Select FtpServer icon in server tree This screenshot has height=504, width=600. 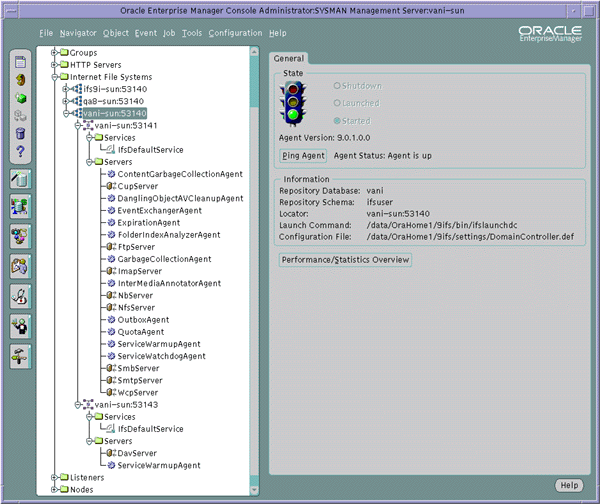pyautogui.click(x=111, y=247)
